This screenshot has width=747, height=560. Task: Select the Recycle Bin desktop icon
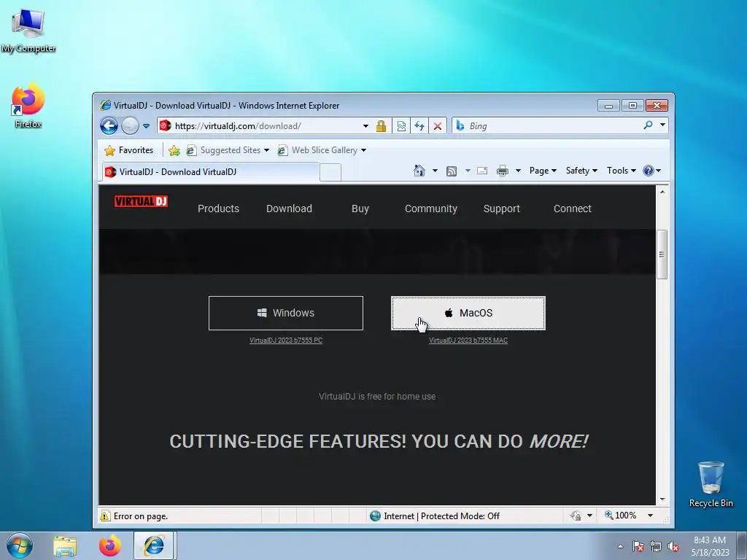pos(711,484)
